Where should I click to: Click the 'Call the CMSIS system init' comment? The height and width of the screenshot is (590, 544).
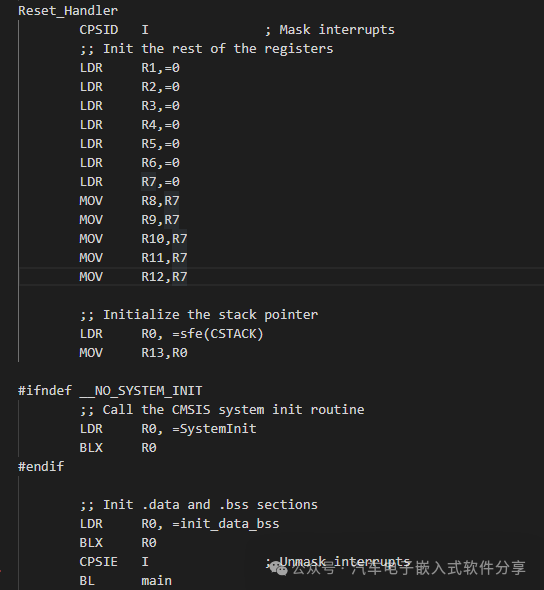tap(222, 410)
